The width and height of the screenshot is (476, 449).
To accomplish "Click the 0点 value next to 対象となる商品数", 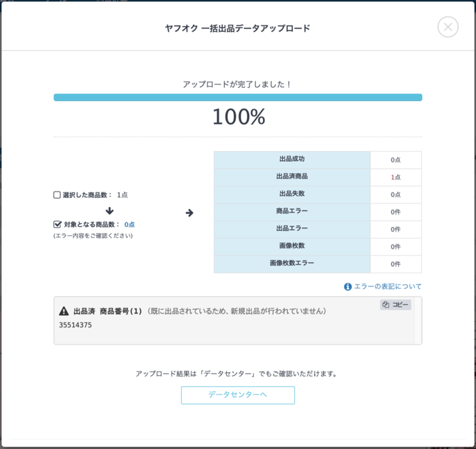I will [129, 224].
